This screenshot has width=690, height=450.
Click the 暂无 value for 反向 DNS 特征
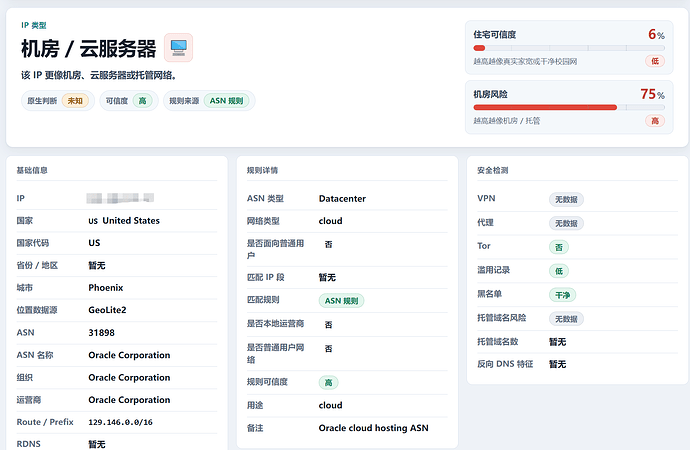tap(558, 364)
